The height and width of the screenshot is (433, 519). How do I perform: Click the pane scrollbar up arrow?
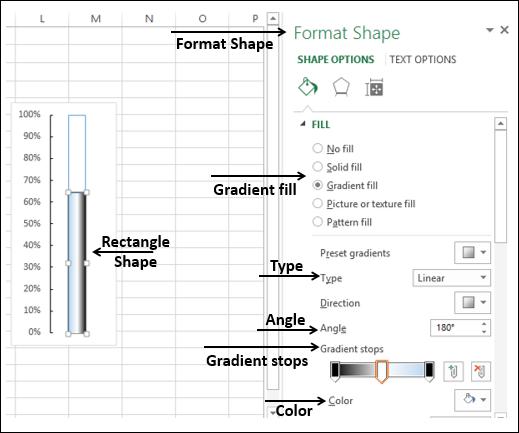500,124
